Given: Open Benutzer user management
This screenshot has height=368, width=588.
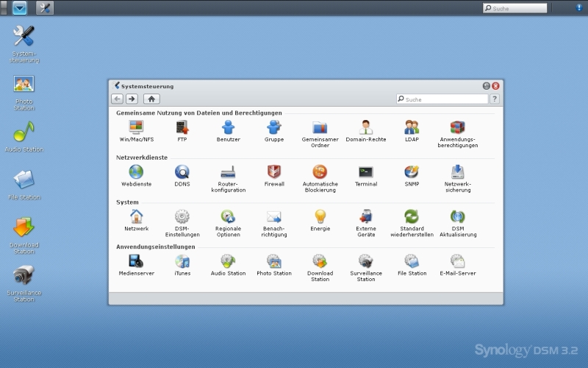Looking at the screenshot, I should click(x=228, y=127).
